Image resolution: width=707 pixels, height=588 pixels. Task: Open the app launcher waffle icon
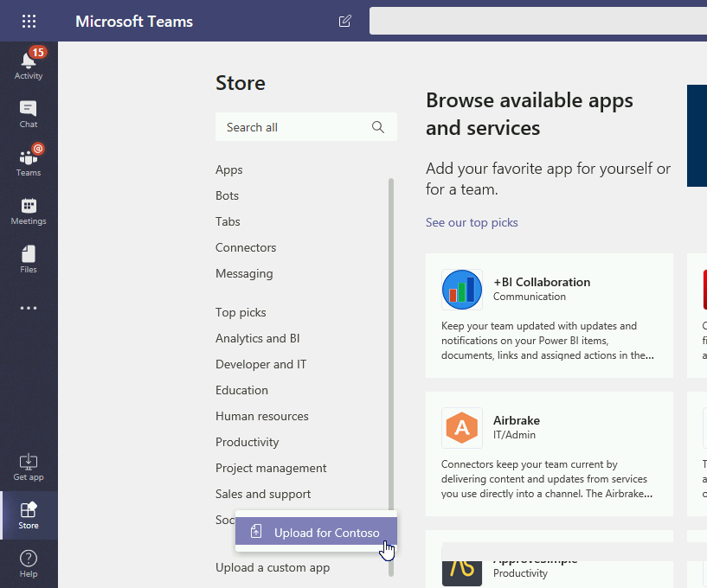point(29,21)
